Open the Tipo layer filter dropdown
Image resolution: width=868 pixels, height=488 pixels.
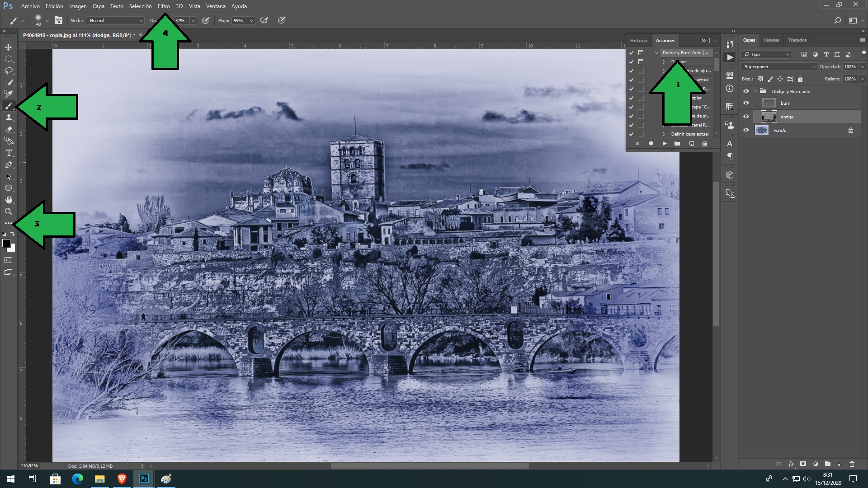[766, 54]
